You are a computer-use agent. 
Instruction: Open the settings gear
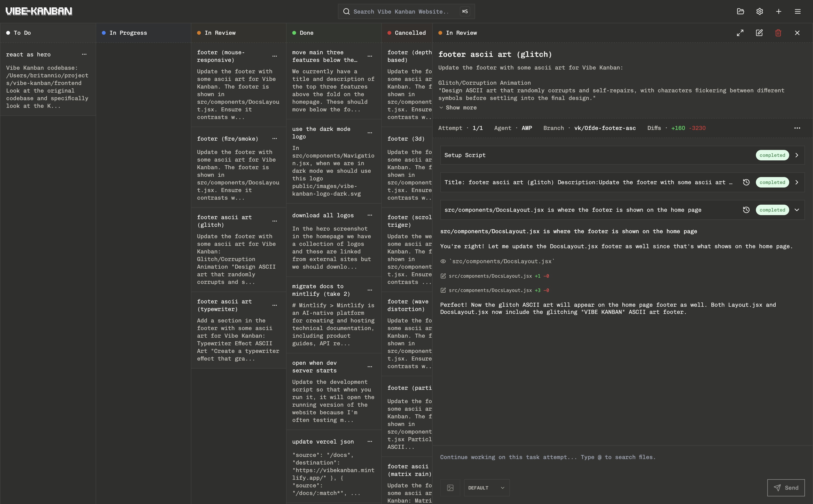pyautogui.click(x=760, y=11)
